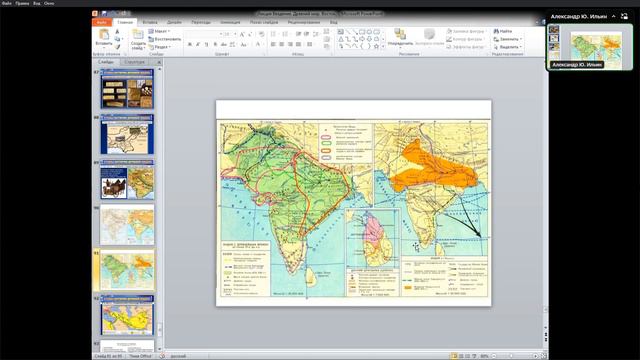Switch to the Outline (Структура) pane tab
The width and height of the screenshot is (640, 360).
[134, 62]
